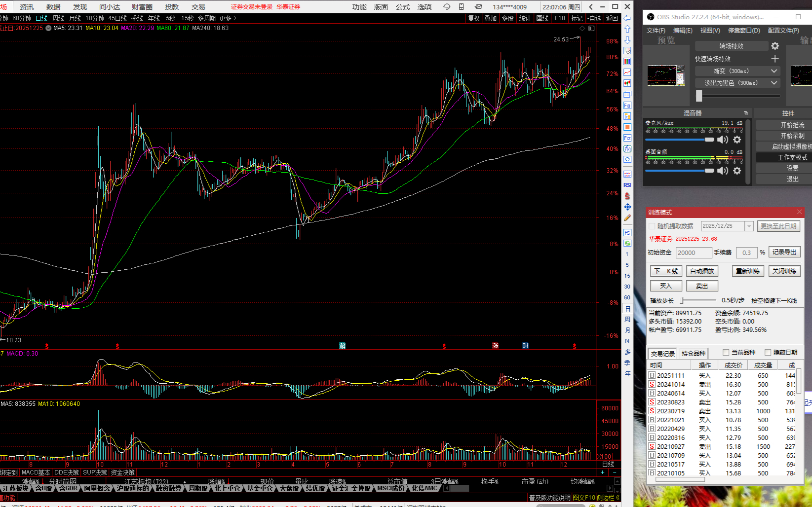Open the 2025/12/25 date picker dropdown
This screenshot has height=507, width=812.
click(749, 226)
